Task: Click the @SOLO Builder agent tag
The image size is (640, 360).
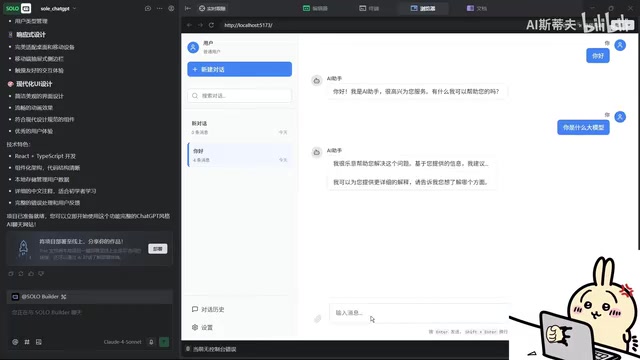Action: point(39,297)
